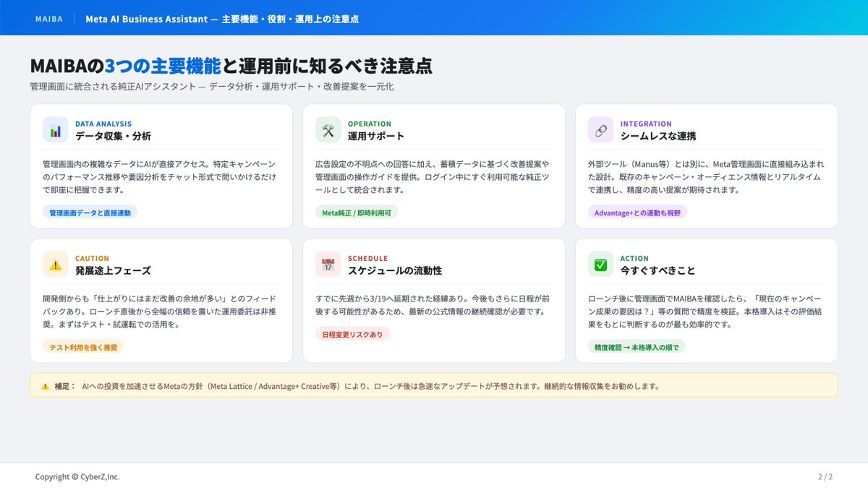The height and width of the screenshot is (488, 868).
Task: Click the 発展途上フェーズ card title
Action: [113, 270]
